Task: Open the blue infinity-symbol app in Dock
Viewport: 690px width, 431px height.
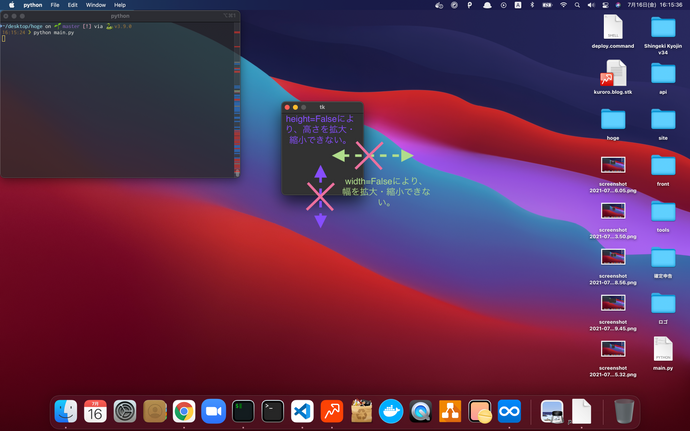Action: point(509,411)
